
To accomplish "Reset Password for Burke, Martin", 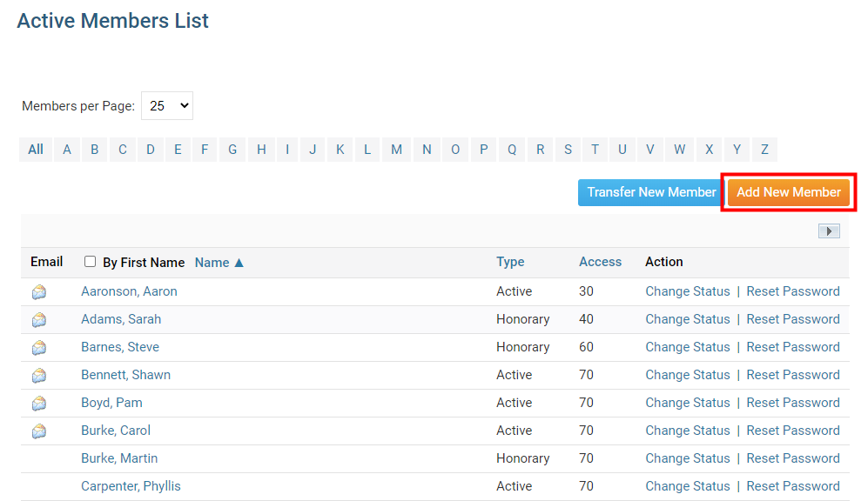I will tap(792, 458).
